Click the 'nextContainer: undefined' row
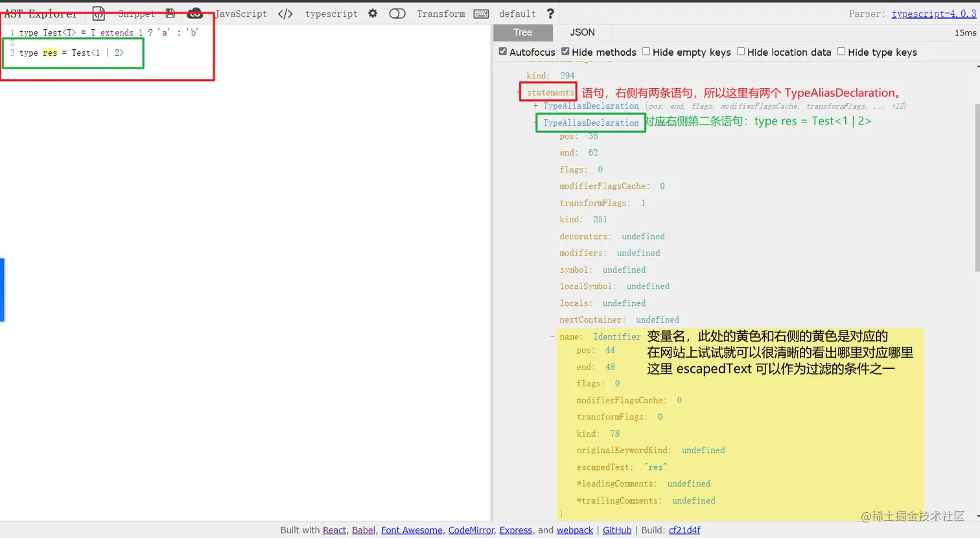This screenshot has height=538, width=980. coord(620,320)
